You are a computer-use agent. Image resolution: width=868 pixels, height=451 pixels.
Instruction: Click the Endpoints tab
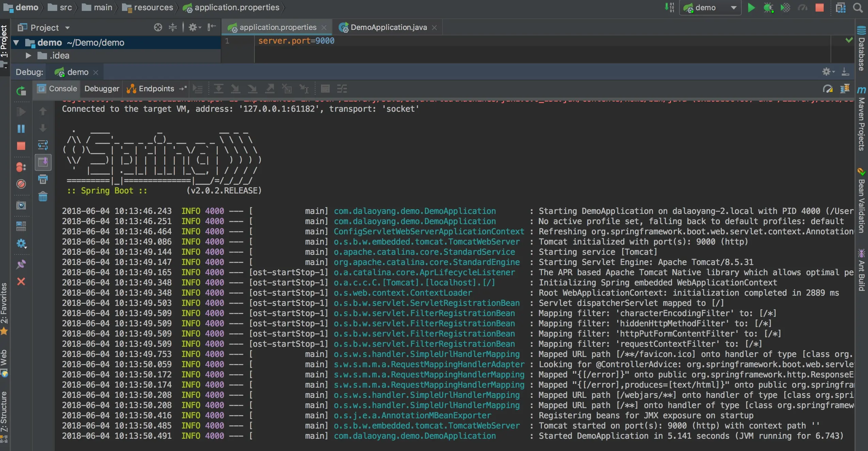point(156,89)
